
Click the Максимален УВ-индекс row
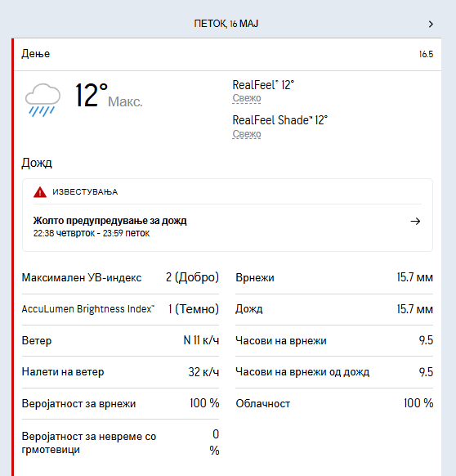[120, 278]
